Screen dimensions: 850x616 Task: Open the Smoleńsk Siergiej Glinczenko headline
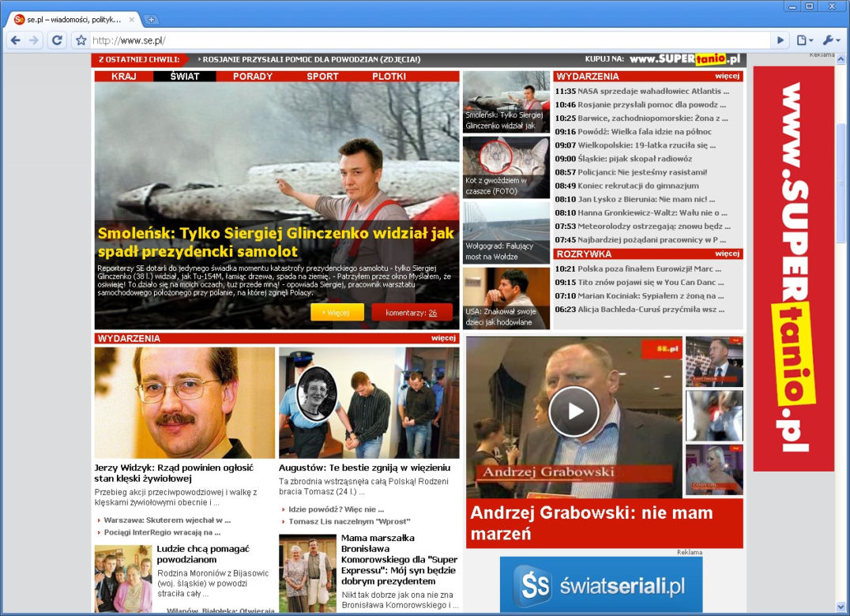276,242
